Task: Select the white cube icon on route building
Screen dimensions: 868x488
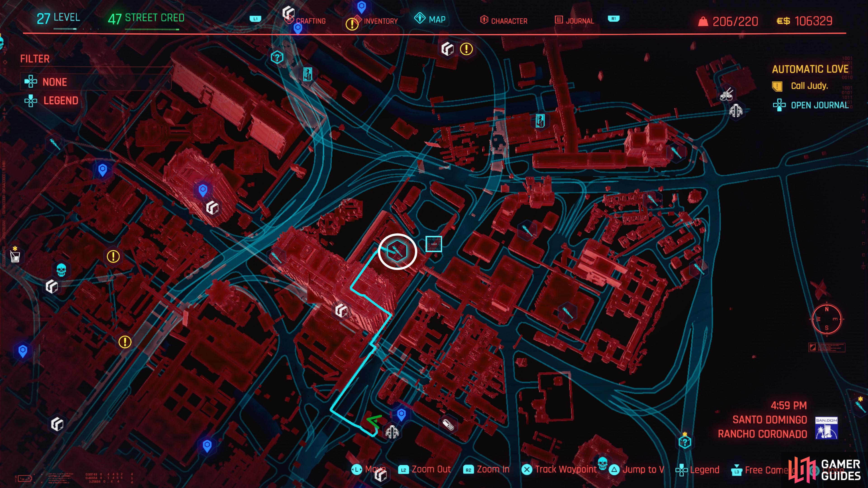Action: pyautogui.click(x=341, y=310)
